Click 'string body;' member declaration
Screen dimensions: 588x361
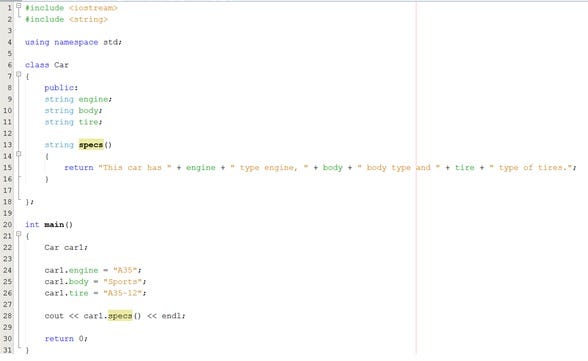pos(73,111)
